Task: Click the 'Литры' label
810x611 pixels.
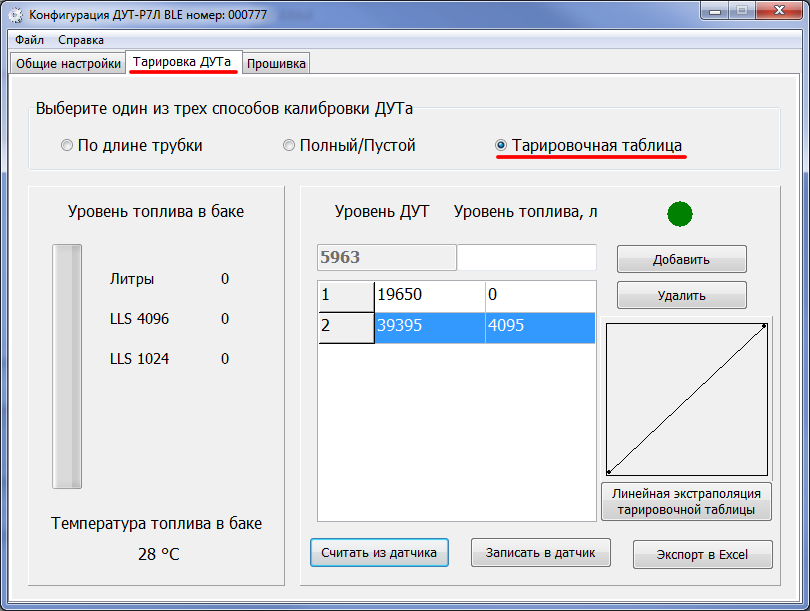Action: coord(132,279)
